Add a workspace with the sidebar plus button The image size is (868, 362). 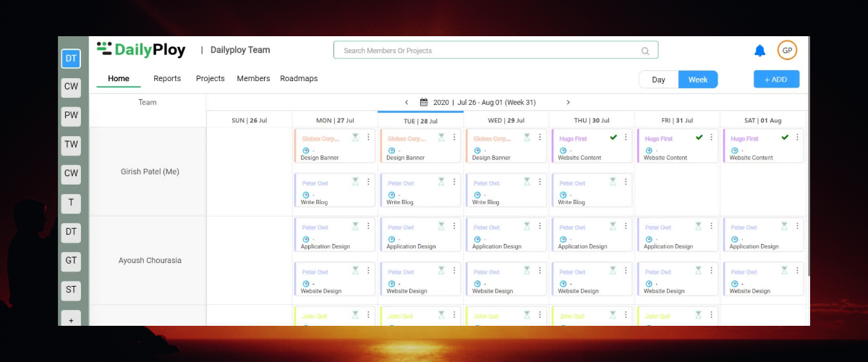coord(71,319)
